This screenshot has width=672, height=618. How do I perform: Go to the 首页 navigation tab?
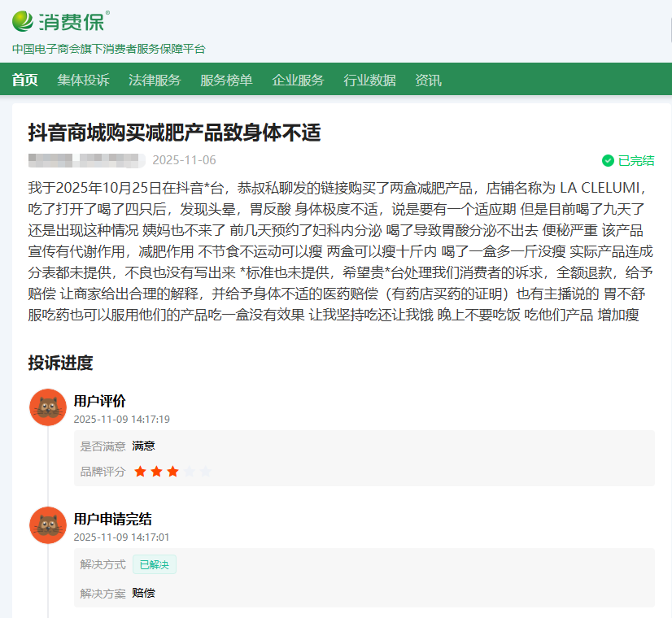coord(24,80)
